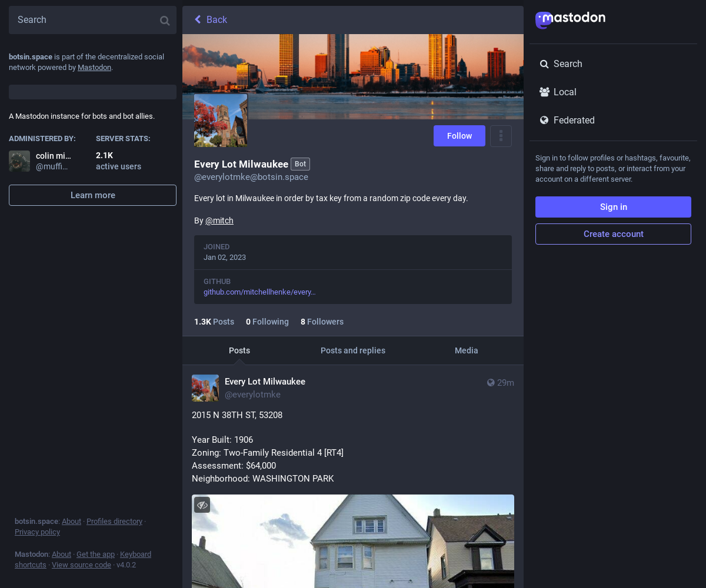Click the Jan 02, 2023 joined date
The width and height of the screenshot is (706, 588).
225,258
